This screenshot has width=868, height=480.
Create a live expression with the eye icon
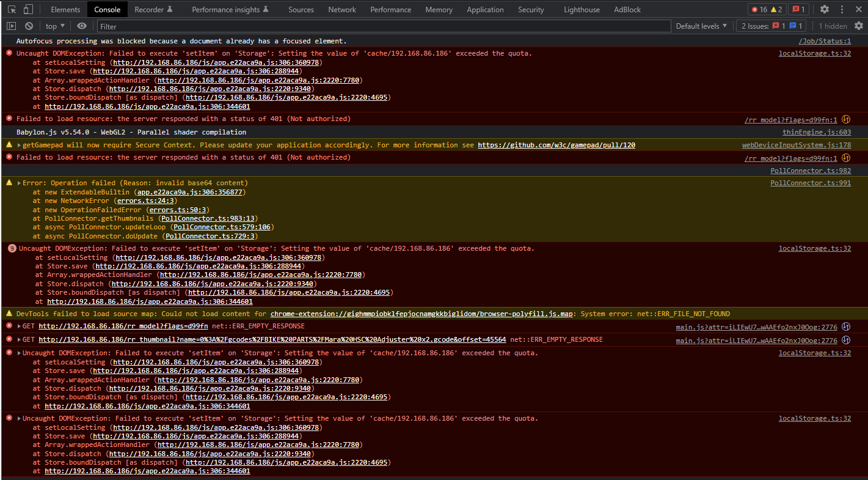coord(82,26)
